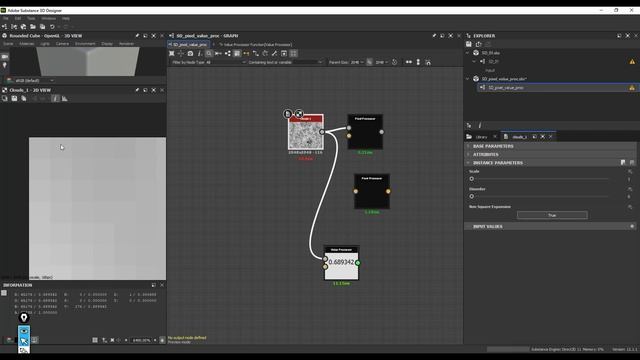Switch to the SD_pixel_value_proc graph tab
The width and height of the screenshot is (640, 360).
pyautogui.click(x=189, y=44)
